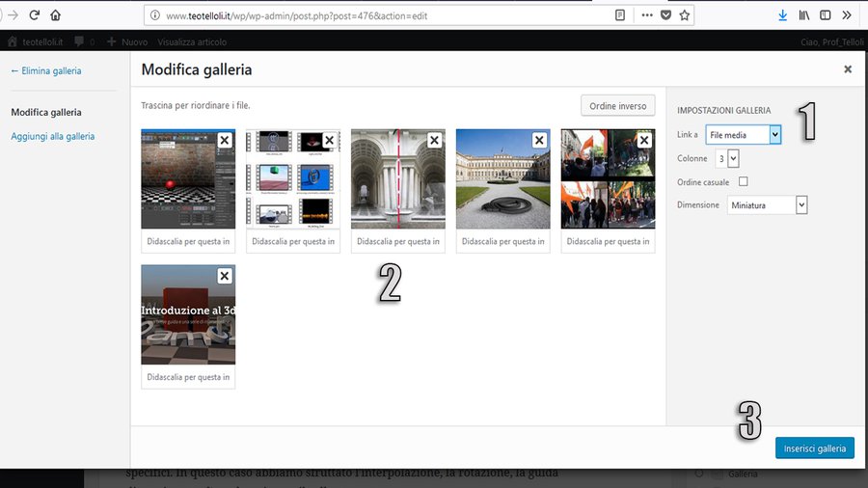Remove the palace courtyard image from gallery
This screenshot has width=868, height=488.
539,141
